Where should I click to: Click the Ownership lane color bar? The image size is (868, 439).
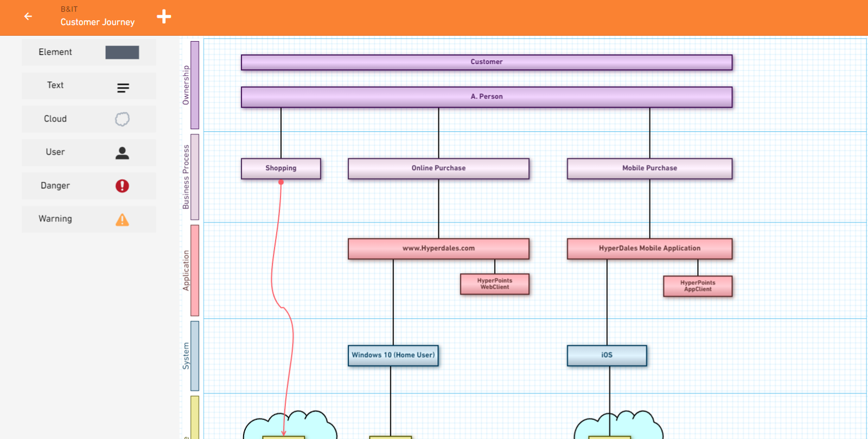click(195, 85)
